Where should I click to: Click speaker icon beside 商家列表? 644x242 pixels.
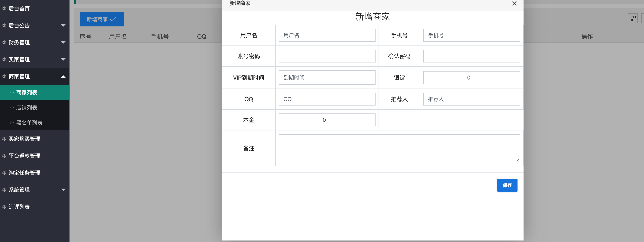[x=12, y=93]
